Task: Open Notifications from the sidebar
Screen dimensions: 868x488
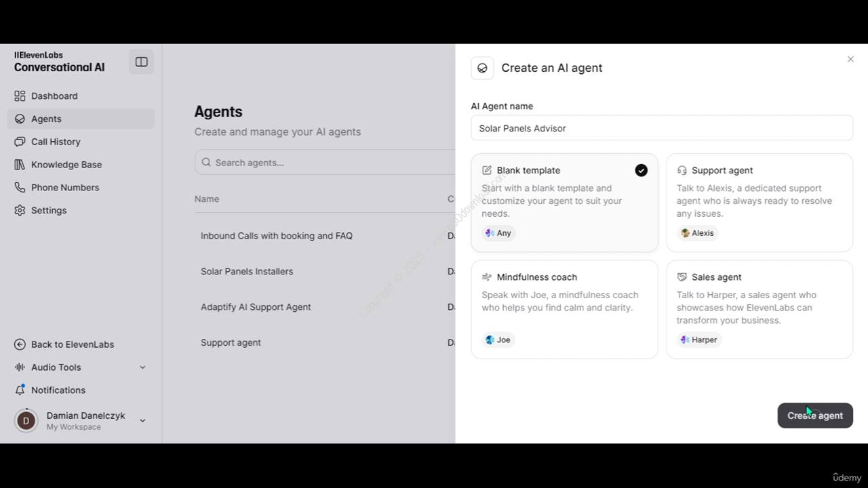Action: point(81,390)
